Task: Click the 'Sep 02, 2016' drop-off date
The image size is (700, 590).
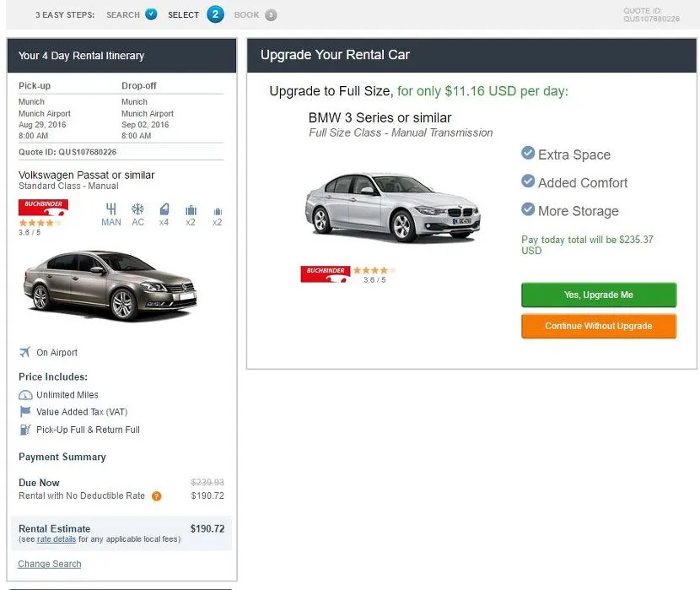Action: (145, 125)
